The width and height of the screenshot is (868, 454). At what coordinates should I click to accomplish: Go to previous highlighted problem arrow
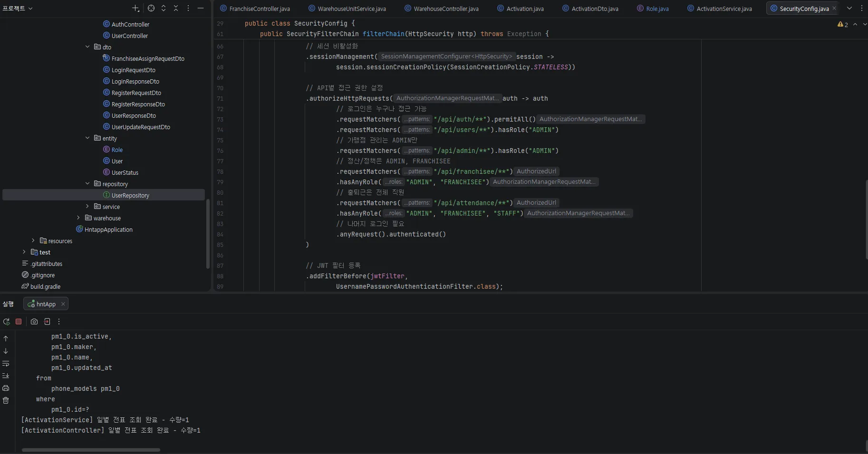click(855, 24)
